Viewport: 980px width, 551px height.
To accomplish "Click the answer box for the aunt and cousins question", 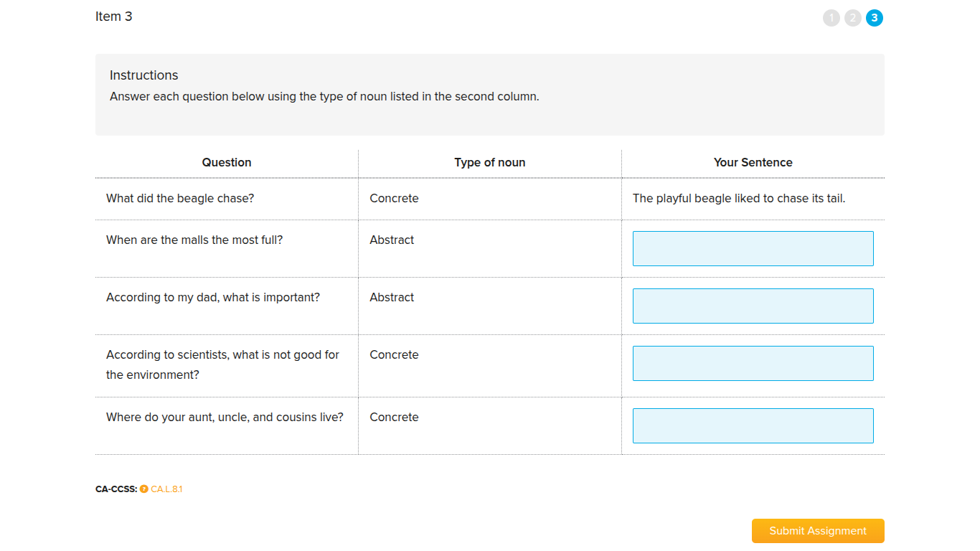I will 753,425.
